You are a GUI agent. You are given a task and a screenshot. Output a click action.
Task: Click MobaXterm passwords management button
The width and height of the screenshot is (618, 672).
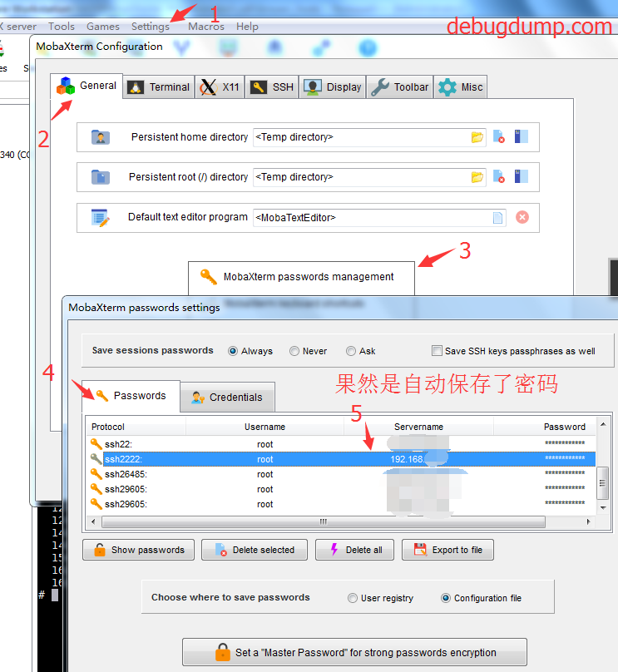click(301, 277)
